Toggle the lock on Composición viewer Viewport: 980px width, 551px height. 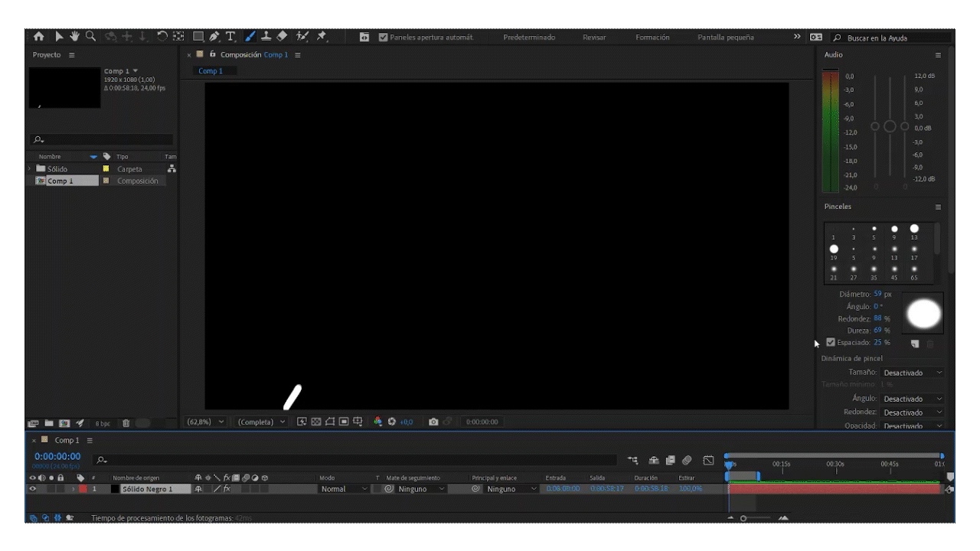(x=212, y=54)
